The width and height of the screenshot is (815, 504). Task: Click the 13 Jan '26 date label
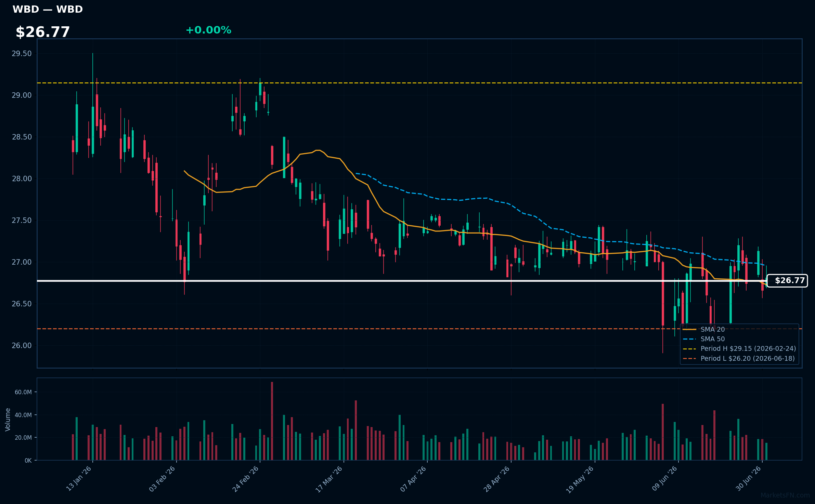pyautogui.click(x=79, y=479)
